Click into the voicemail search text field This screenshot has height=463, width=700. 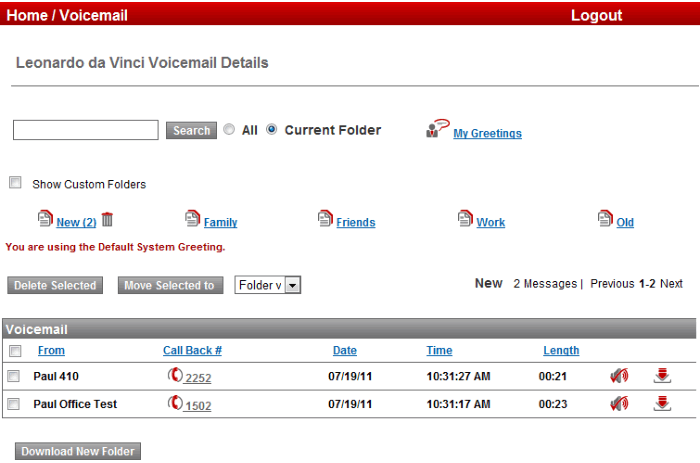pyautogui.click(x=86, y=130)
